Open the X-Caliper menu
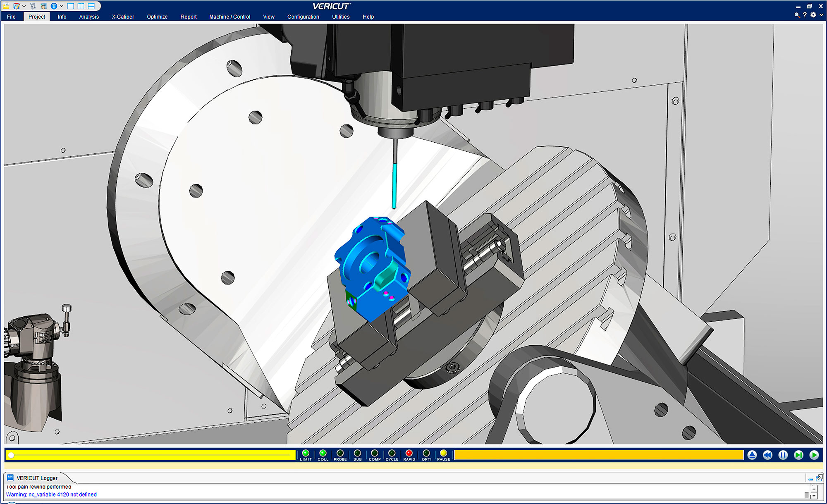The image size is (827, 504). [123, 17]
